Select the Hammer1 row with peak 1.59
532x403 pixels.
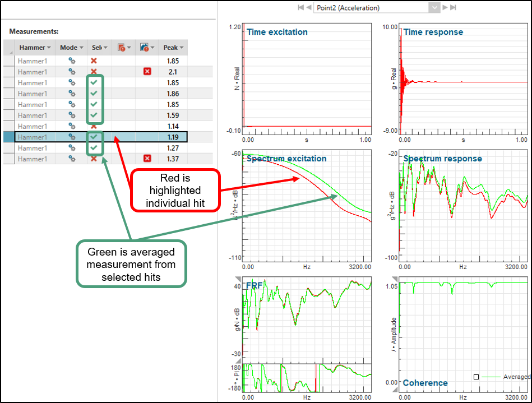tap(32, 115)
